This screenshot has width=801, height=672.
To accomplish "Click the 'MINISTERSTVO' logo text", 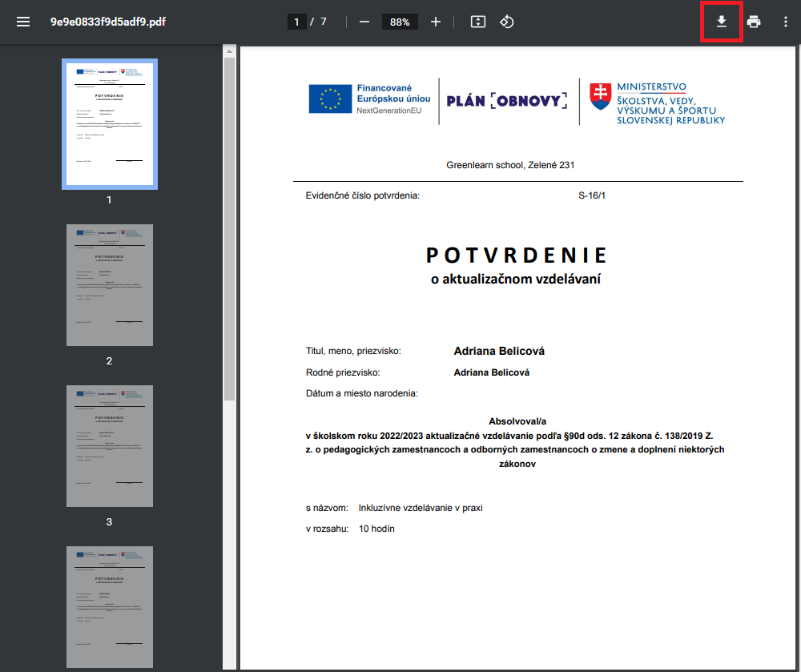I will [x=651, y=87].
